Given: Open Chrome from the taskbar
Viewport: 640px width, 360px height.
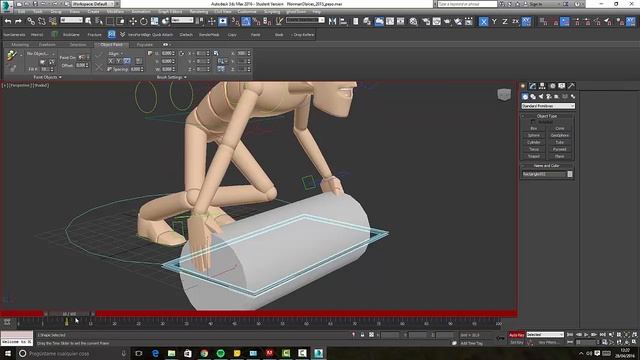Looking at the screenshot, I should (x=204, y=353).
